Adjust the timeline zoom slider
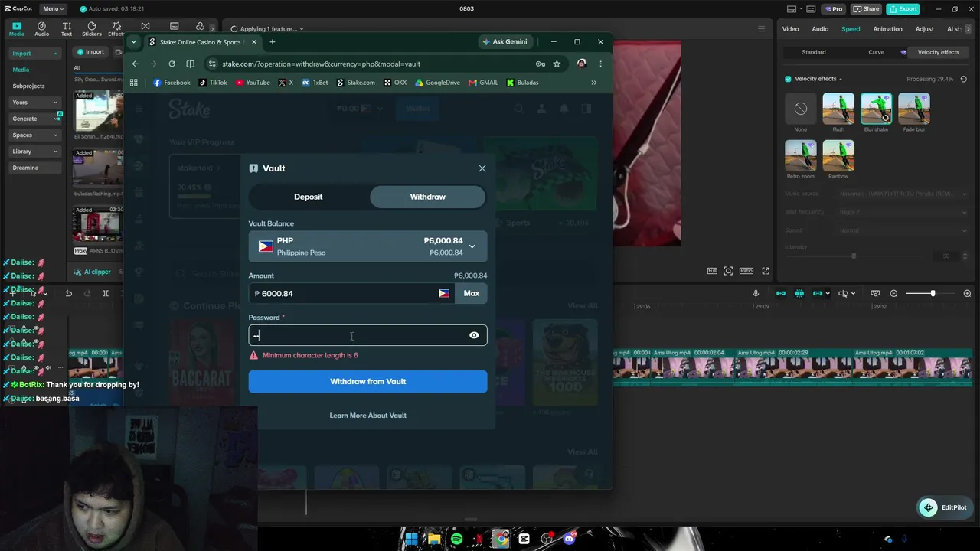The height and width of the screenshot is (551, 980). (x=931, y=293)
